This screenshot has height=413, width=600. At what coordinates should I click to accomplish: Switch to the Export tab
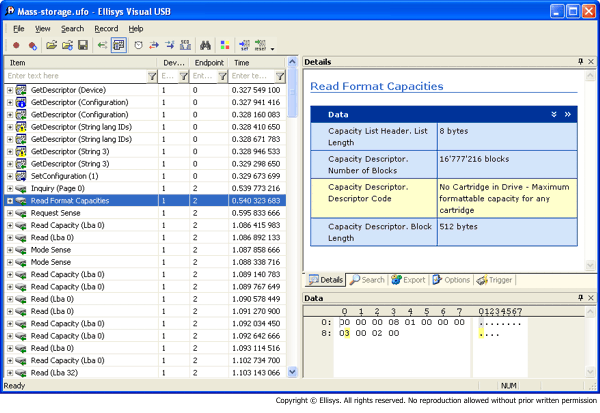tap(408, 279)
